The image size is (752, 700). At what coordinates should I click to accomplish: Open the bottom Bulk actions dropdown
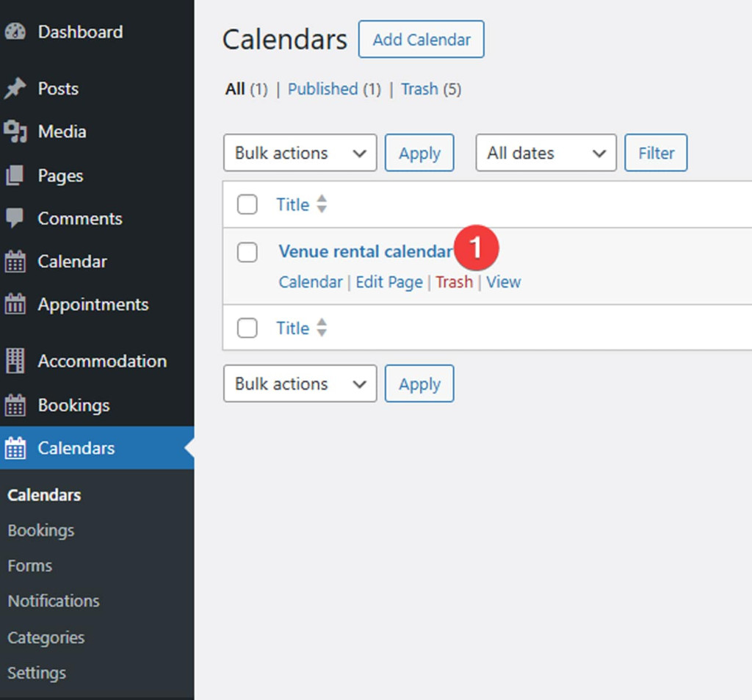pyautogui.click(x=300, y=383)
